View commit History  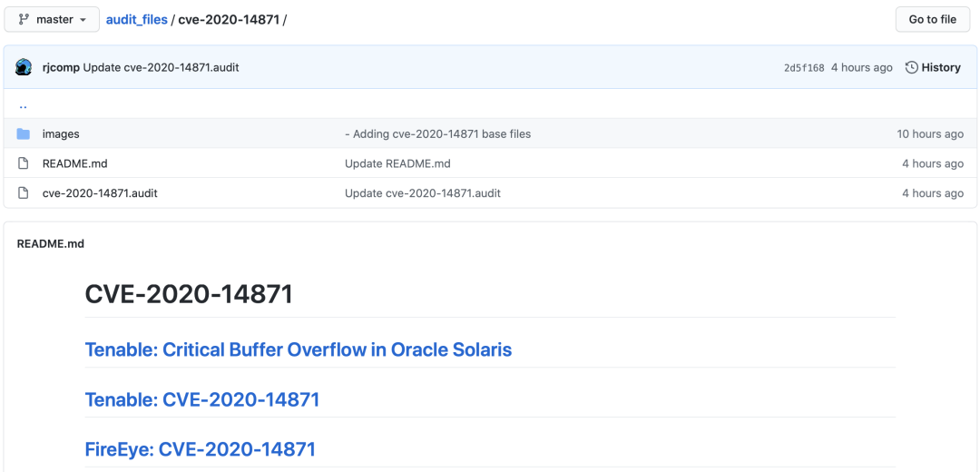click(933, 67)
